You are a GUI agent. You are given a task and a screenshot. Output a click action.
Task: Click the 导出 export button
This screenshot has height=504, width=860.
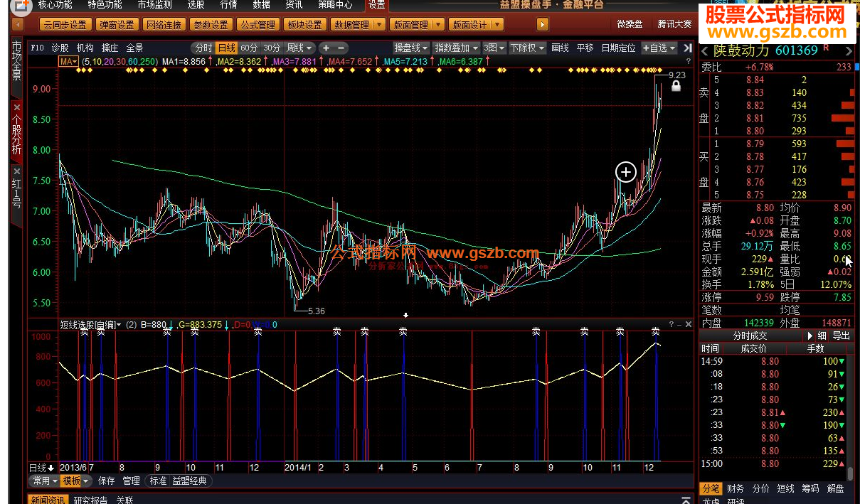click(x=841, y=336)
